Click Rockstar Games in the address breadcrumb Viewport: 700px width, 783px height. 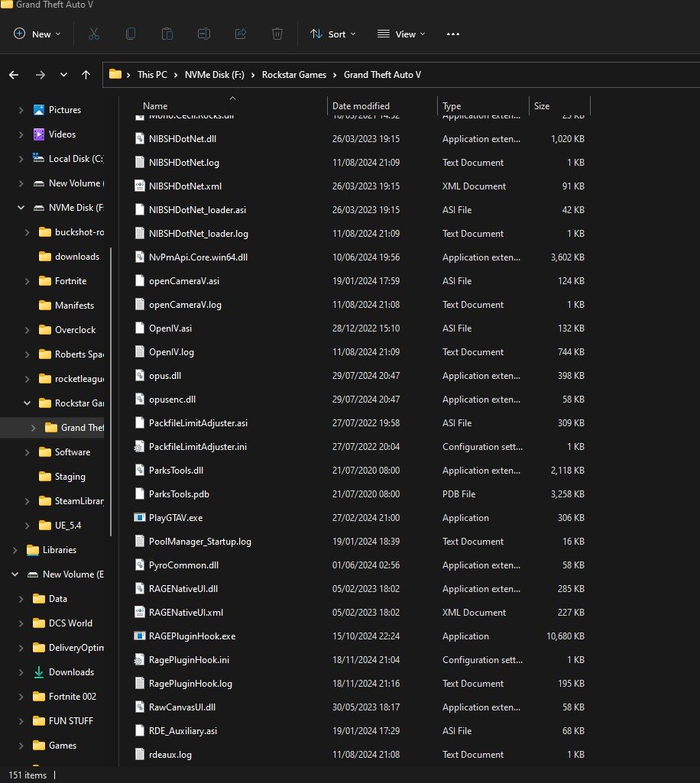(x=293, y=75)
